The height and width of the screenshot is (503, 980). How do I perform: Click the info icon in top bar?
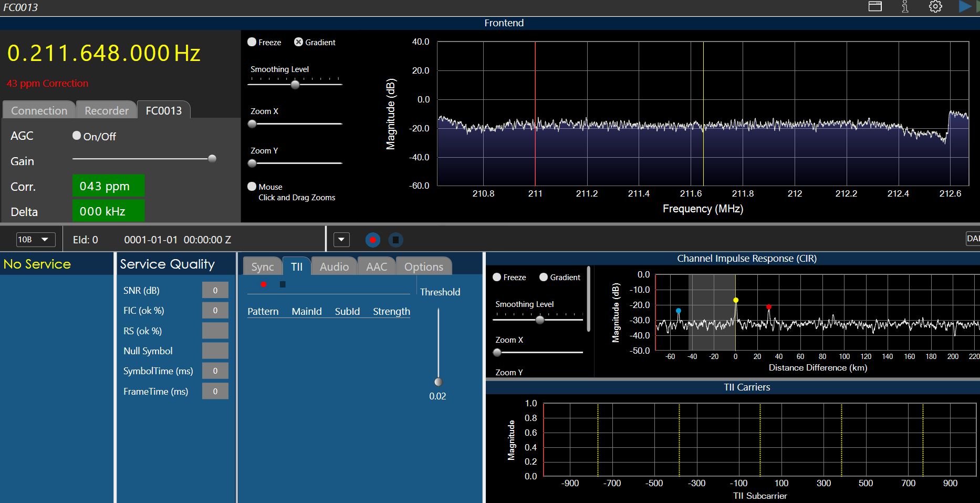coord(905,7)
